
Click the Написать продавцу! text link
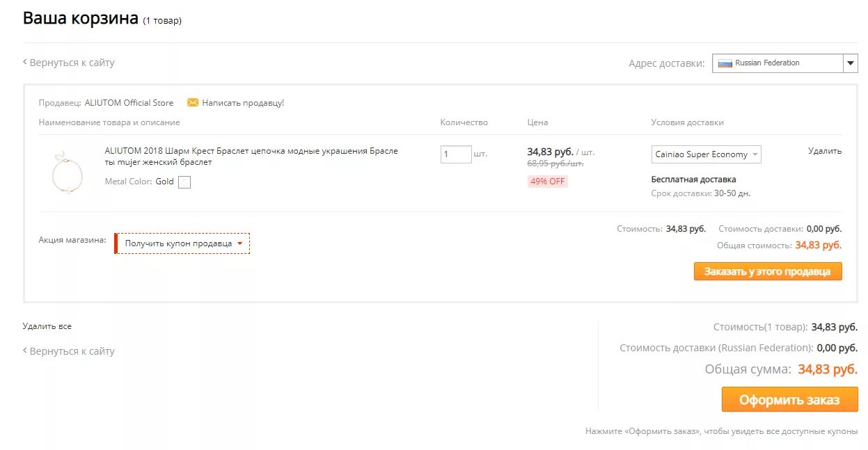click(243, 103)
